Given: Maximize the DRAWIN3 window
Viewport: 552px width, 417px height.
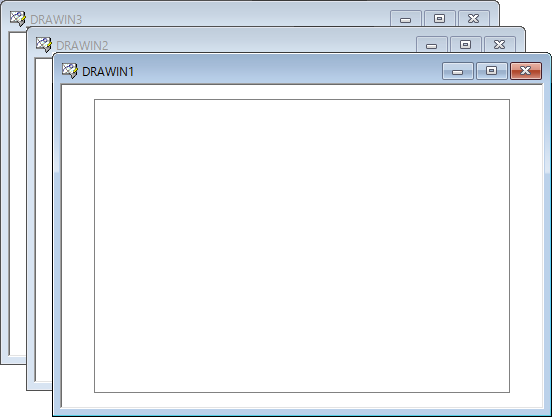Looking at the screenshot, I should [x=439, y=18].
